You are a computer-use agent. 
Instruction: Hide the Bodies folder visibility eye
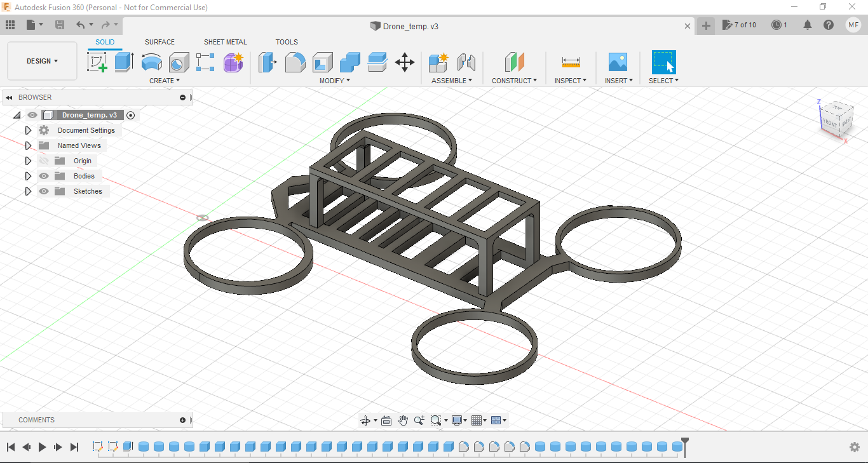44,176
